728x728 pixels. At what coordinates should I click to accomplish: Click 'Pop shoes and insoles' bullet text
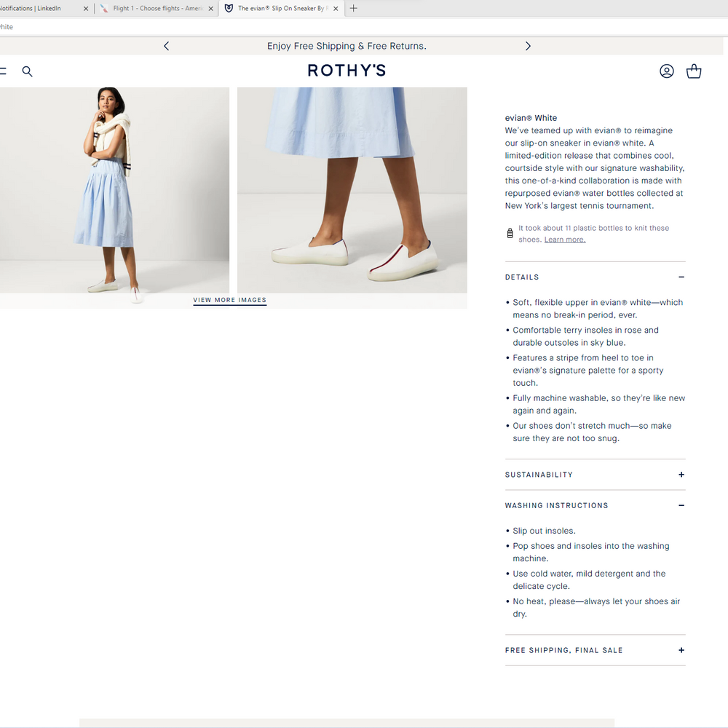590,552
